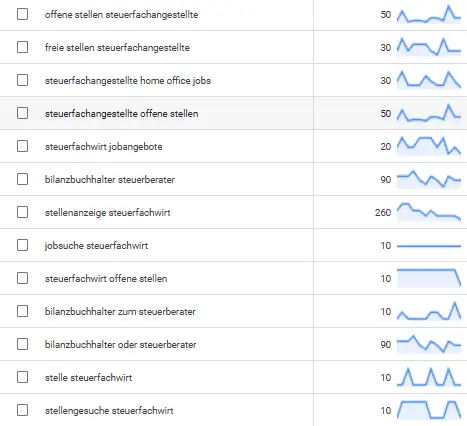
Task: Enable the bilanzbuchhalter oder steuerberater checkbox
Action: pos(22,344)
